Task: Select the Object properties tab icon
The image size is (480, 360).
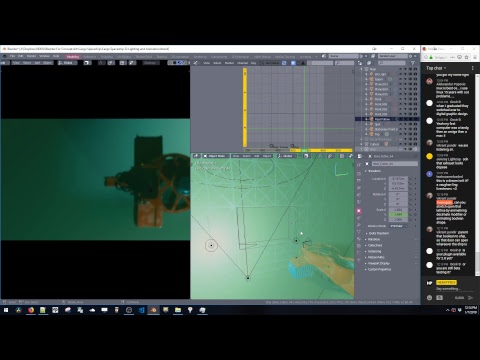Action: pyautogui.click(x=359, y=211)
